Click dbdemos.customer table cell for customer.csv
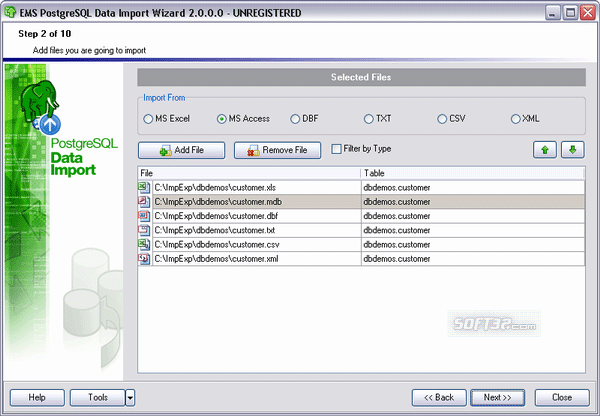This screenshot has height=416, width=600. 473,245
